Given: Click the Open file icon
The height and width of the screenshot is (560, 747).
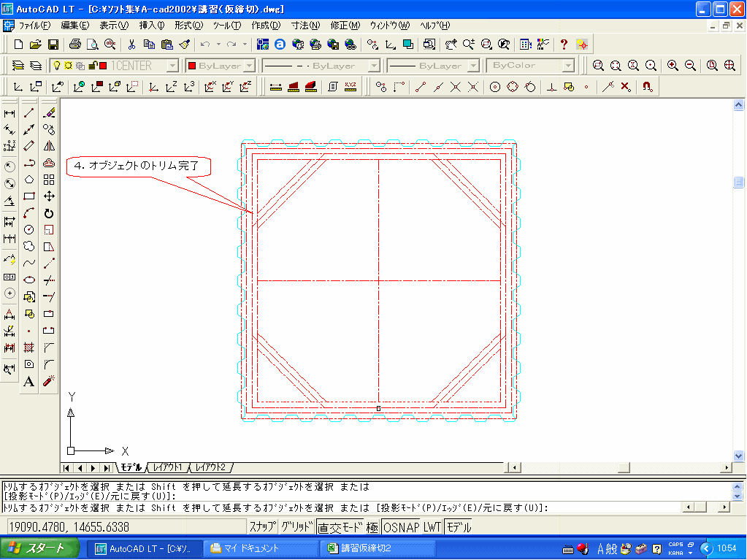Looking at the screenshot, I should tap(35, 45).
